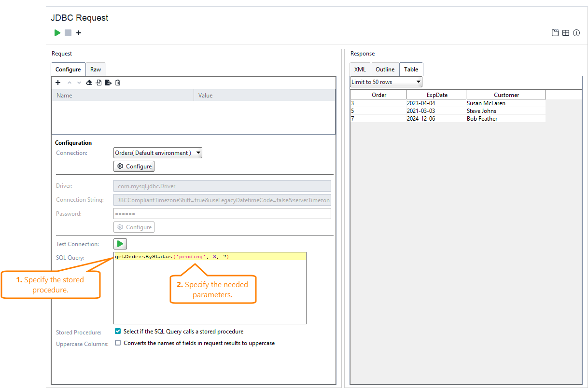Screen dimensions: 588x388
Task: Run the JDBC request with green play icon
Action: [x=57, y=33]
